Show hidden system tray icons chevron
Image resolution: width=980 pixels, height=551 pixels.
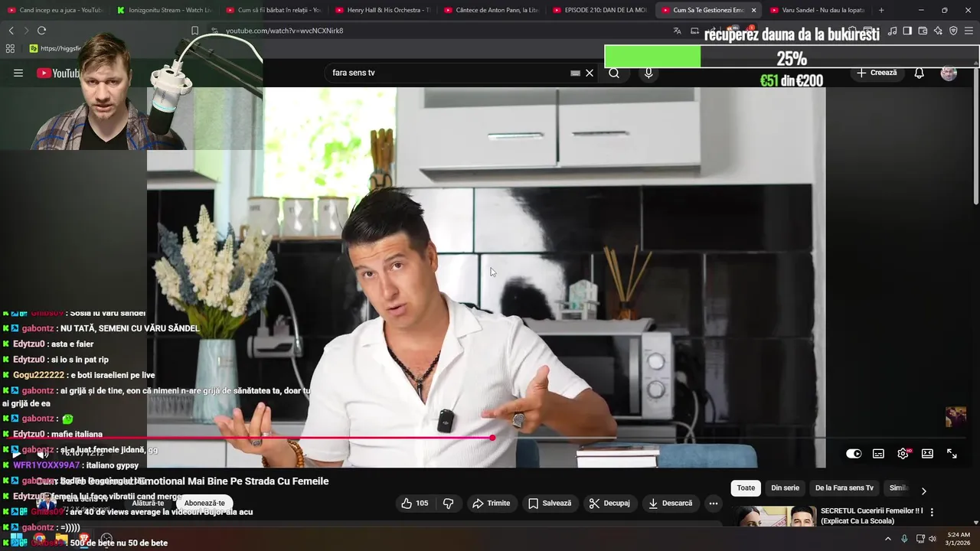888,539
